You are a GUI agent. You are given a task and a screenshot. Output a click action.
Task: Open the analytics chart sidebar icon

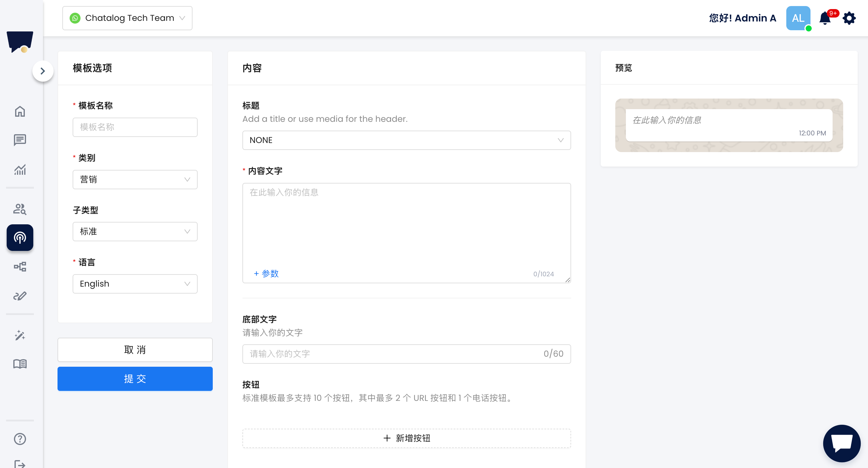[x=20, y=169]
